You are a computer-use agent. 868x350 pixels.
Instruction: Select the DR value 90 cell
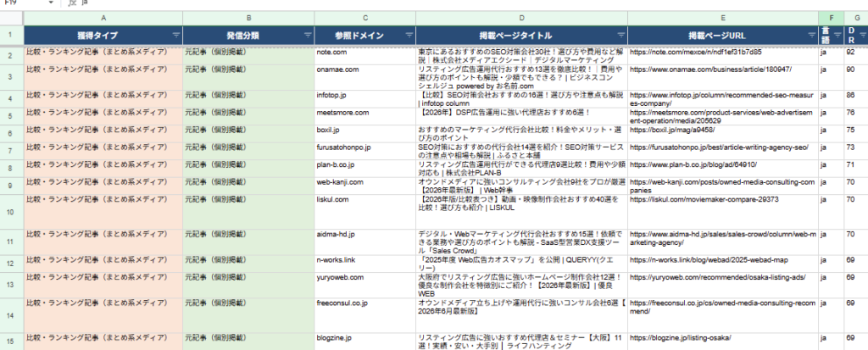[x=856, y=77]
